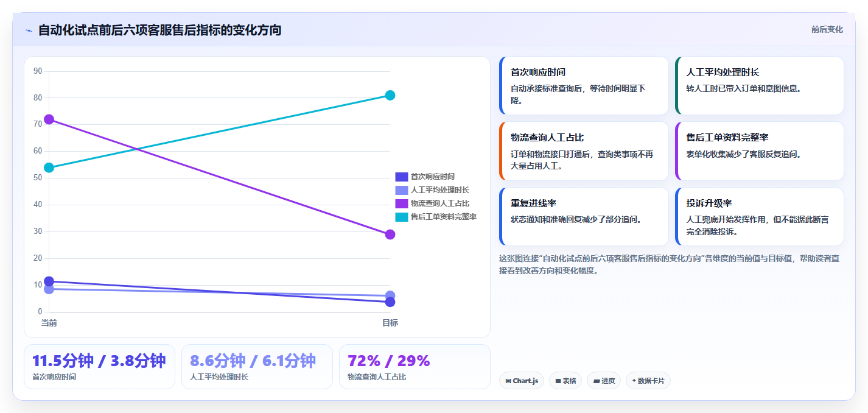Select the dark blue point at 目标 (3.8)
868x413 pixels.
(390, 302)
